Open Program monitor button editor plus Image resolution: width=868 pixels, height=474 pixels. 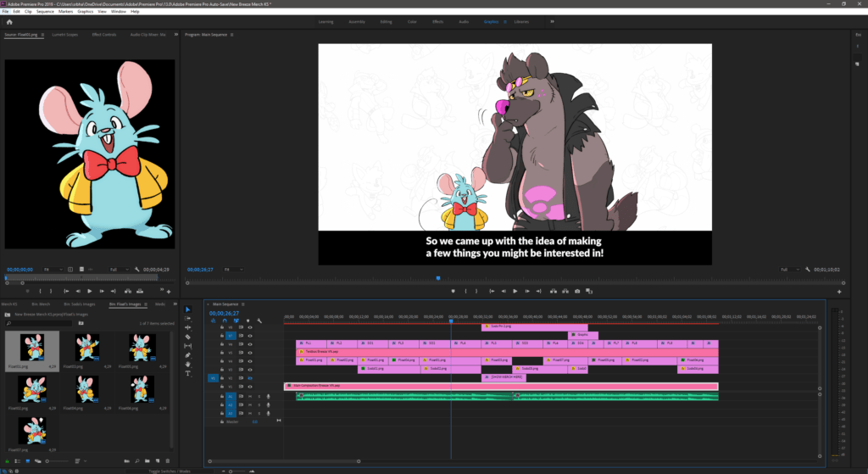839,292
